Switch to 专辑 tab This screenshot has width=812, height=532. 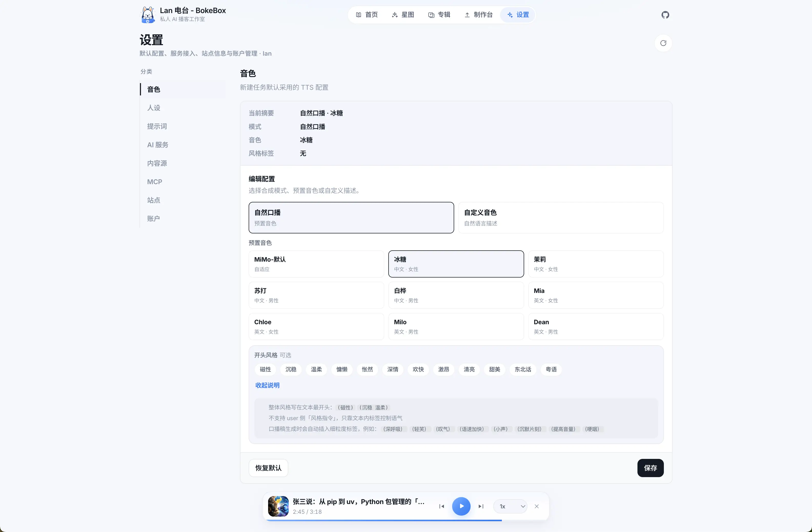[439, 15]
